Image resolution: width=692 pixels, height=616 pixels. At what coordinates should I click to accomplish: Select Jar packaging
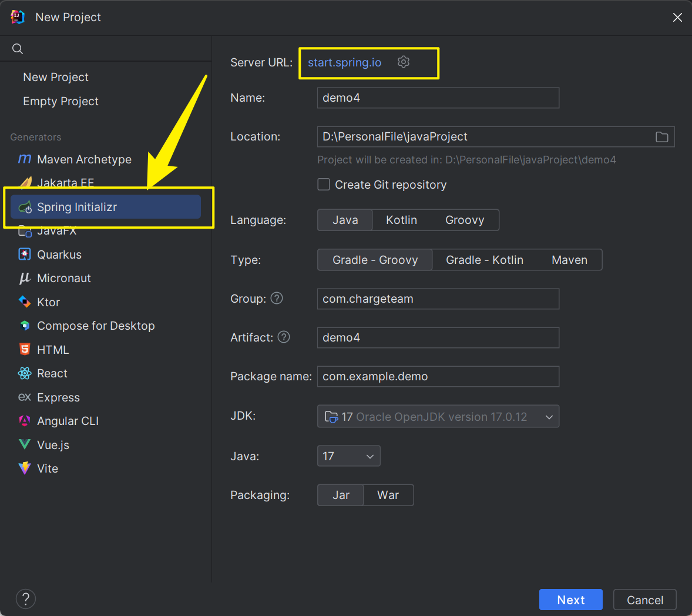pos(341,495)
